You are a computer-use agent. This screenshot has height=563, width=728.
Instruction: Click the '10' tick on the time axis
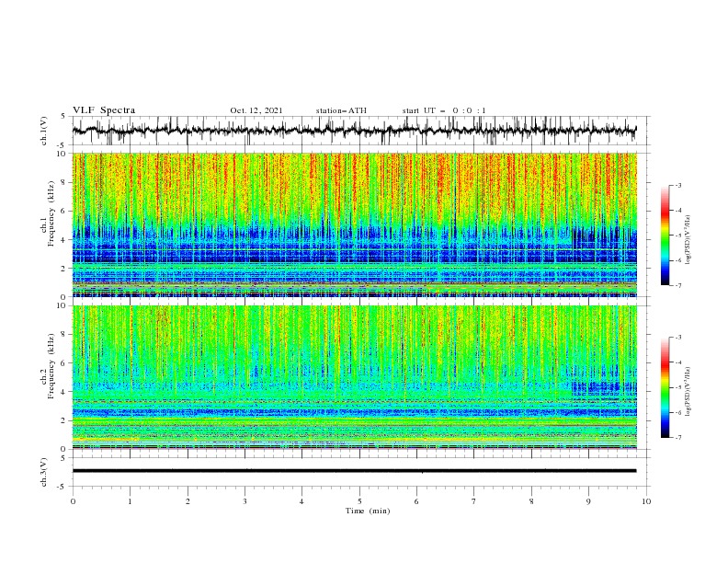(646, 501)
